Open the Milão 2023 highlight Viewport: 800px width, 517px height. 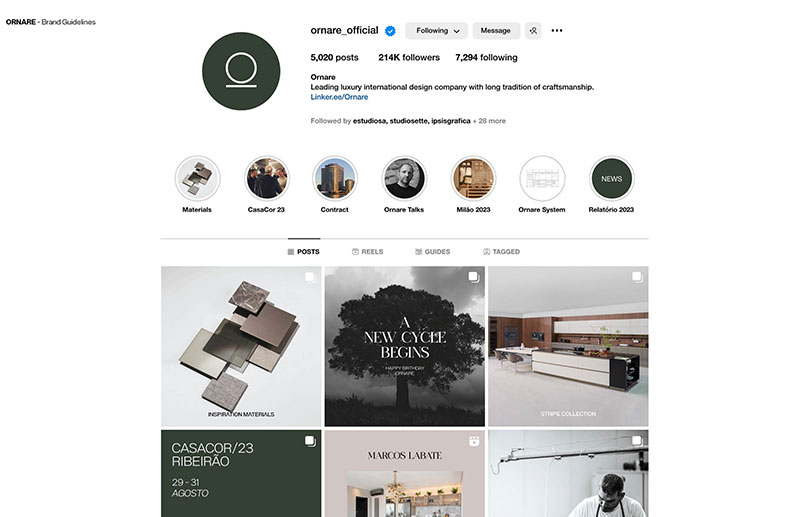(473, 179)
